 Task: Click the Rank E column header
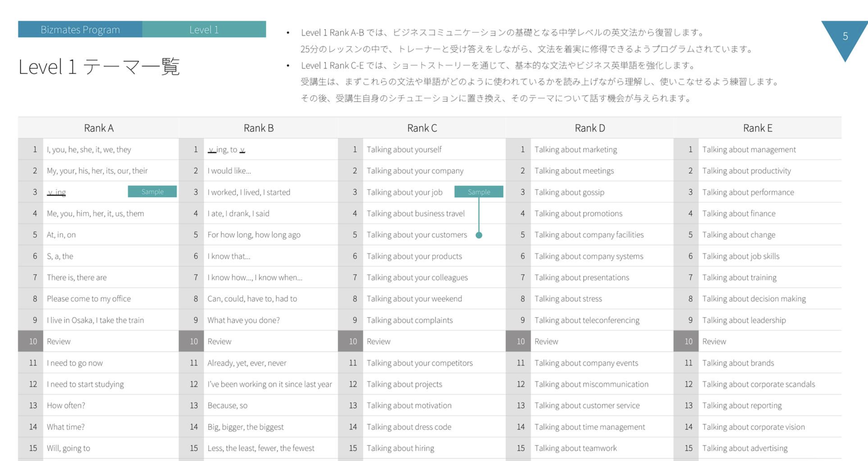click(x=757, y=128)
